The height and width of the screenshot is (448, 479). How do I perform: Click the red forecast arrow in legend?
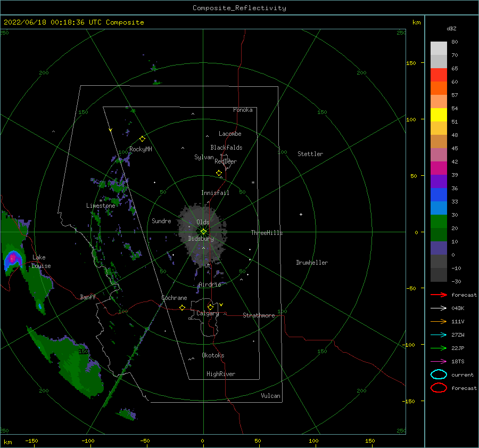pos(439,295)
